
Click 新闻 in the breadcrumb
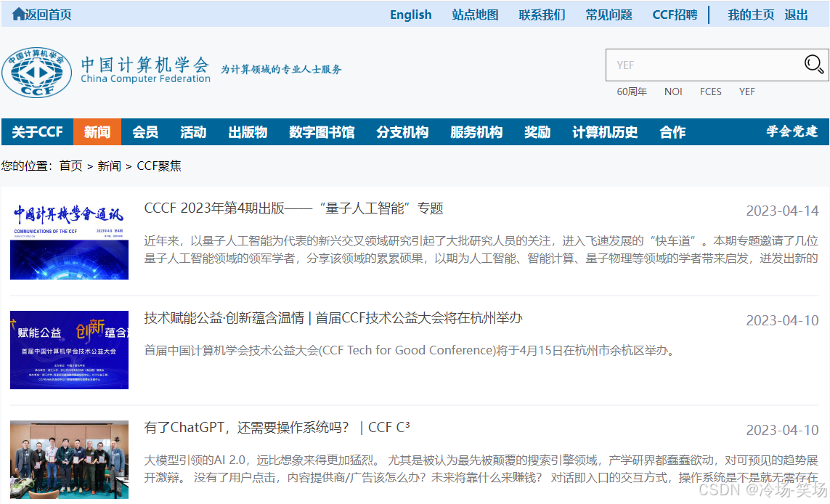point(109,166)
